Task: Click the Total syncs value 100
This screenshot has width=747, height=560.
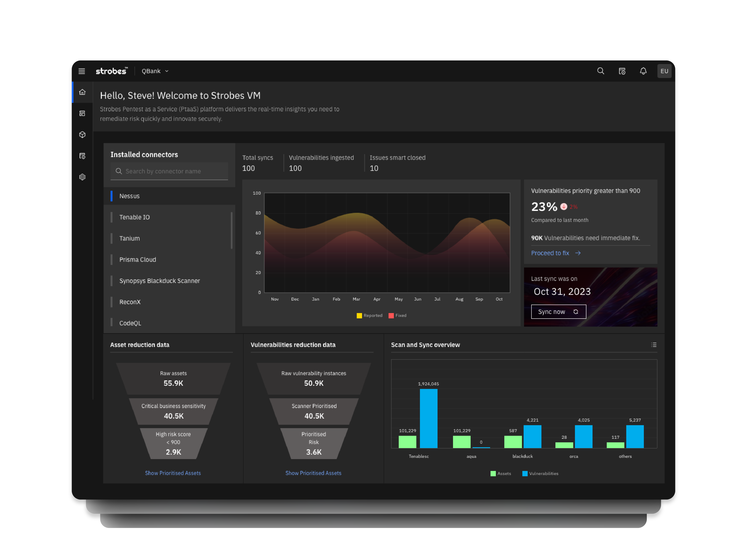Action: (x=249, y=168)
